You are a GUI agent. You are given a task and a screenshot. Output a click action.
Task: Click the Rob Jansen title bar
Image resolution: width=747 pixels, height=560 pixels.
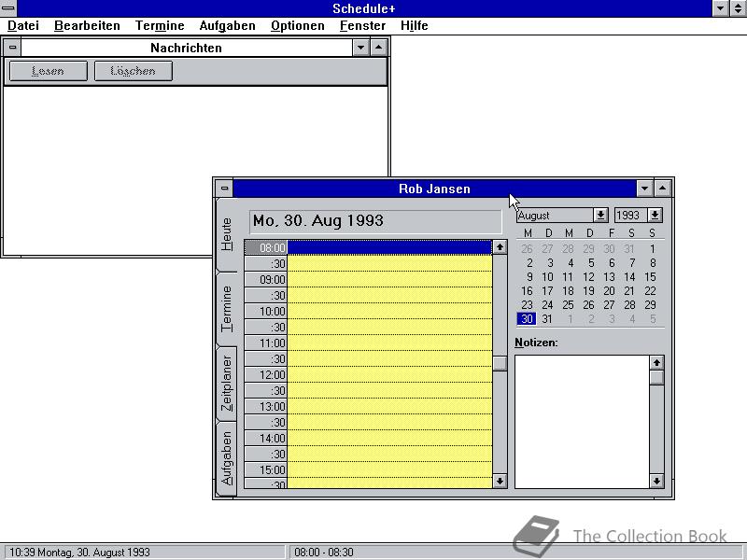coord(434,189)
